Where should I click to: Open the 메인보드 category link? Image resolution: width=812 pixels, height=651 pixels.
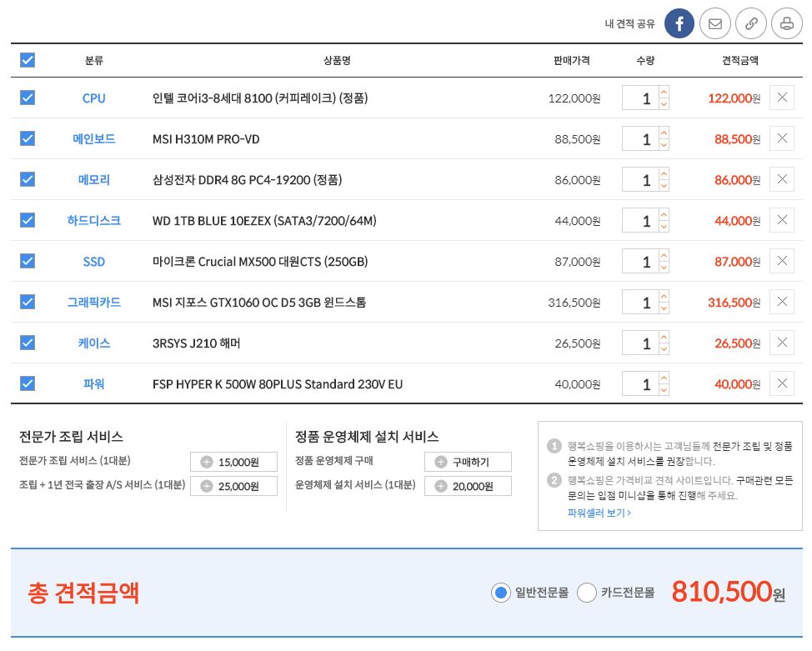tap(93, 139)
